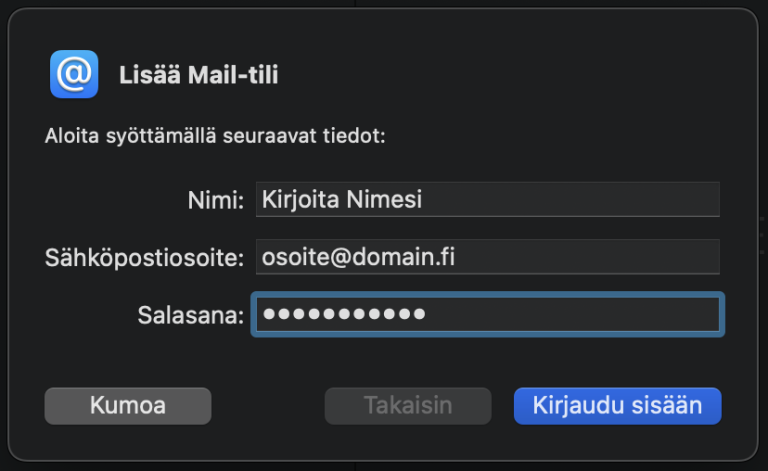768x471 pixels.
Task: Click empty space after the password dots
Action: pyautogui.click(x=571, y=314)
